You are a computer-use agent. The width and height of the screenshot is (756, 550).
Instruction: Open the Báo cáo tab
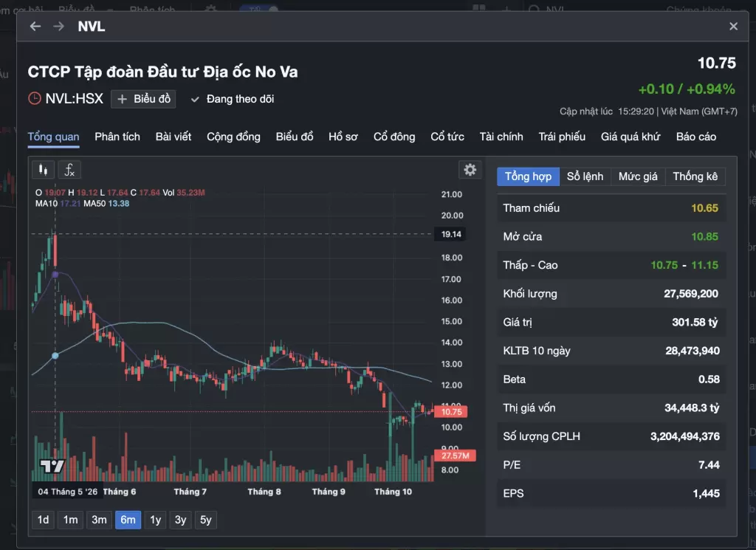[x=696, y=137]
